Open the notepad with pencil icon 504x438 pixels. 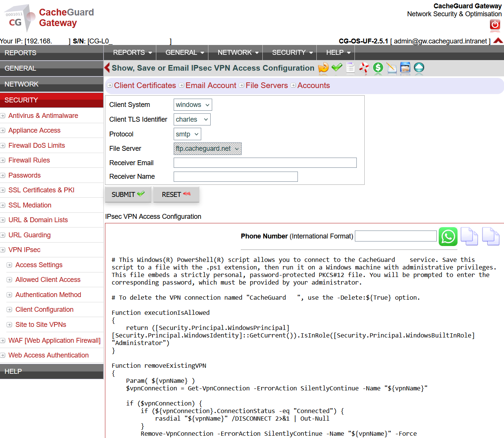point(391,68)
